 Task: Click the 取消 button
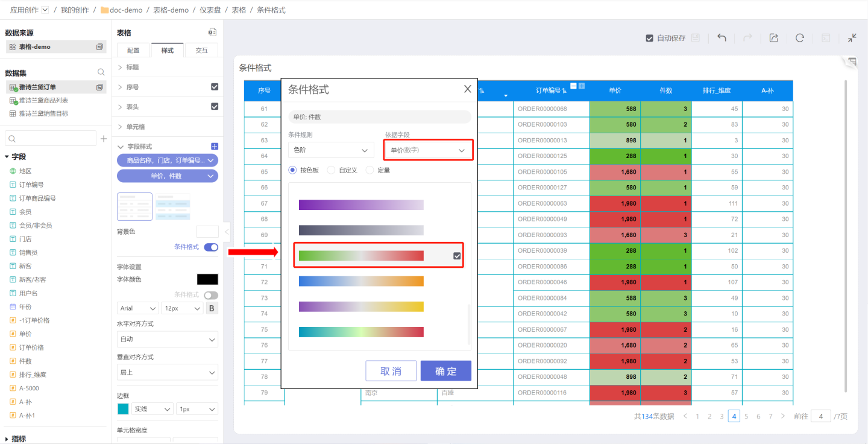pos(391,371)
